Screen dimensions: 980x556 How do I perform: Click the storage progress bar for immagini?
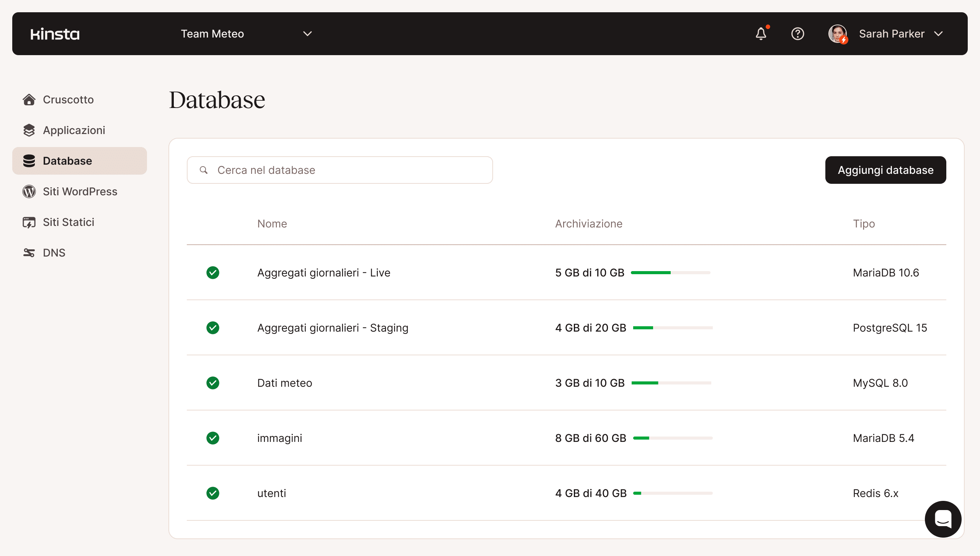pos(673,438)
